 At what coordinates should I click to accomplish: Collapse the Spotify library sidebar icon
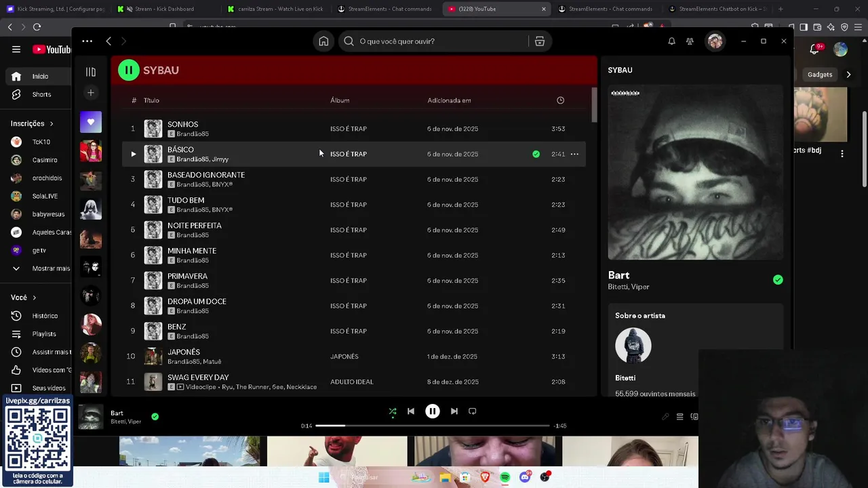(x=90, y=72)
